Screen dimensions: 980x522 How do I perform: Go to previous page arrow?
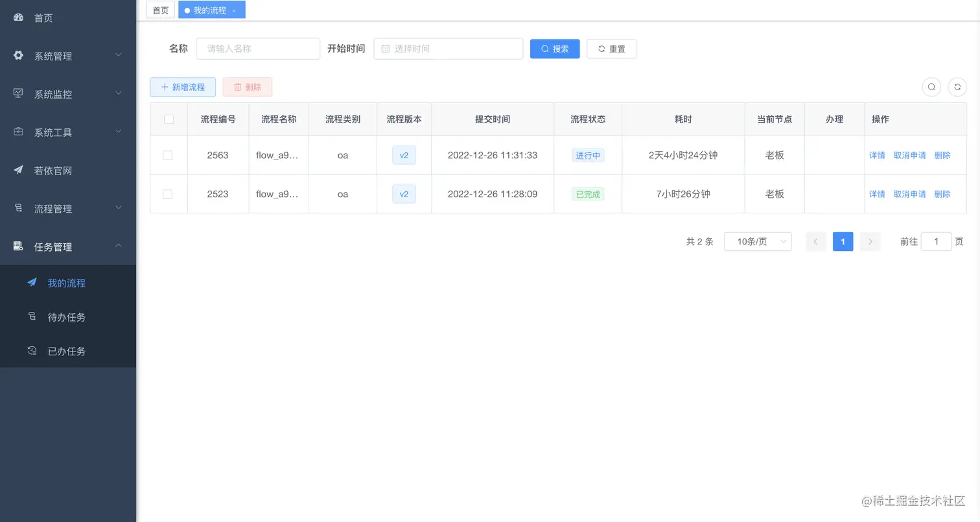click(x=815, y=241)
